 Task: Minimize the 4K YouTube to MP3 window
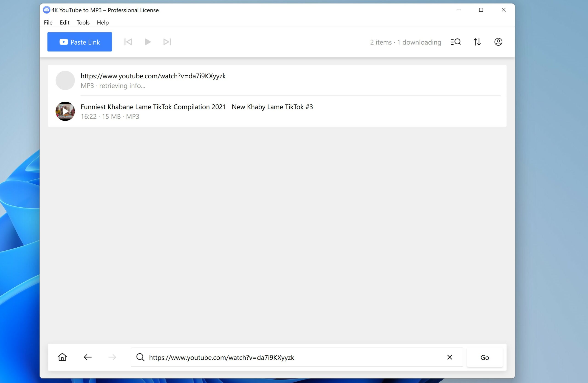(x=459, y=10)
